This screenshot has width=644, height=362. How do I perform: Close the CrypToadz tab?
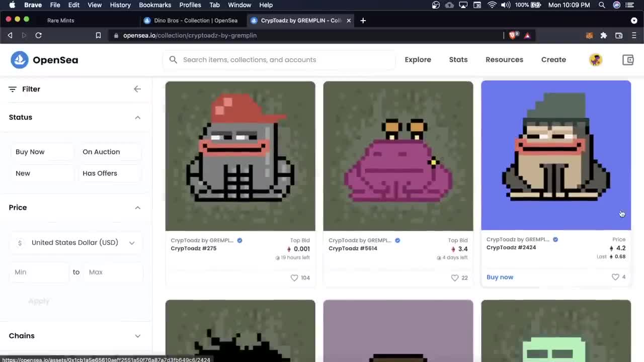(x=349, y=21)
